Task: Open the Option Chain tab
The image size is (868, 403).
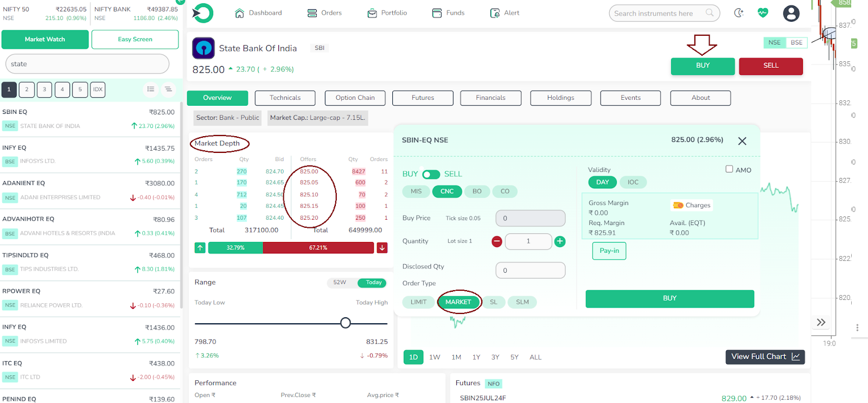Action: tap(355, 98)
